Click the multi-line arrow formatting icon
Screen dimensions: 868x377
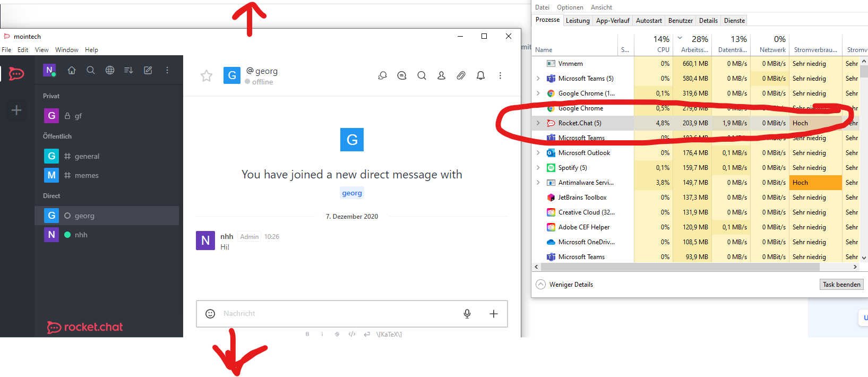367,335
